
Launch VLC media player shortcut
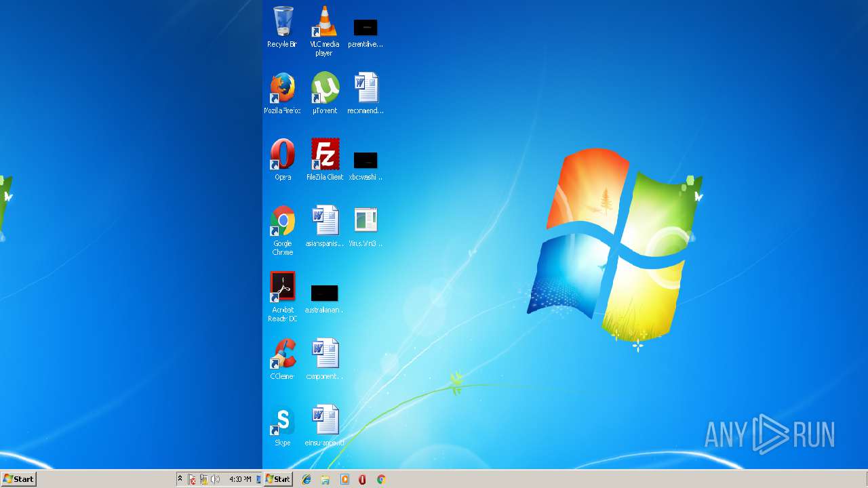coord(324,21)
